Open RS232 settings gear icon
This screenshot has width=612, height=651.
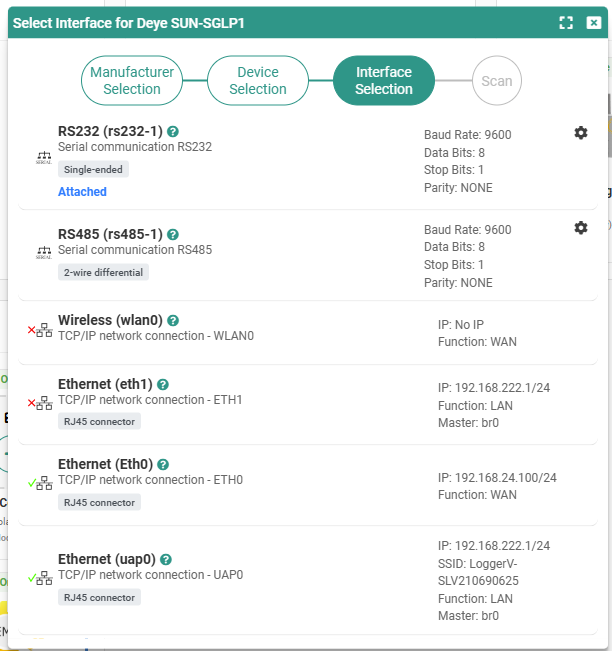click(581, 133)
